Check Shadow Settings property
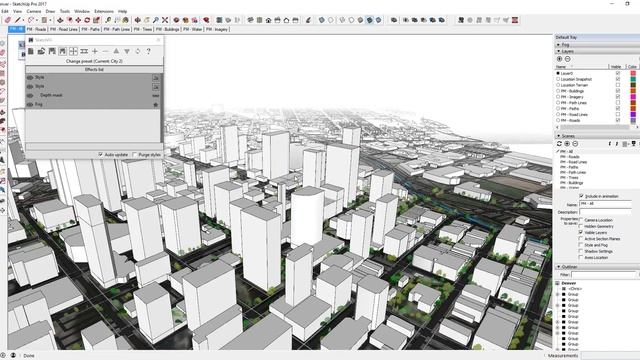Viewport: 640px width, 360px height. point(581,251)
